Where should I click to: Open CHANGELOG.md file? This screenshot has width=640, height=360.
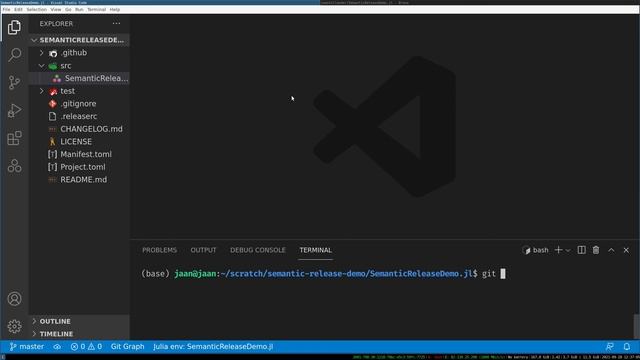pyautogui.click(x=79, y=129)
